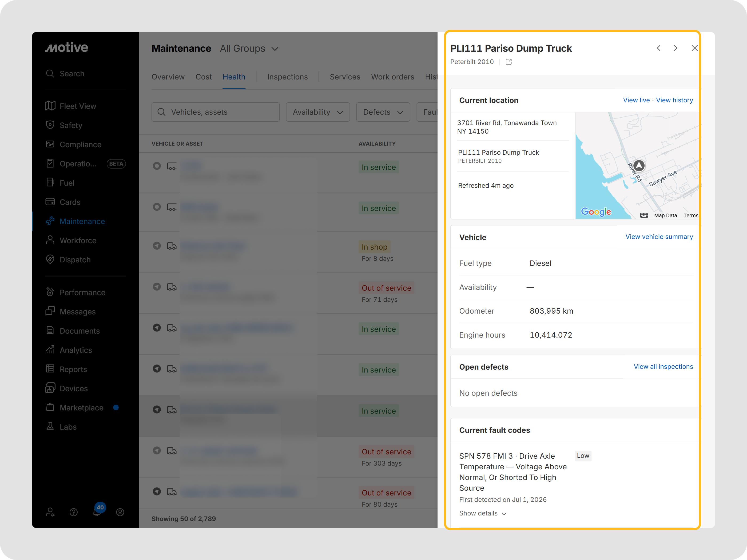Open the Inspections tab
Image resolution: width=747 pixels, height=560 pixels.
pos(288,77)
